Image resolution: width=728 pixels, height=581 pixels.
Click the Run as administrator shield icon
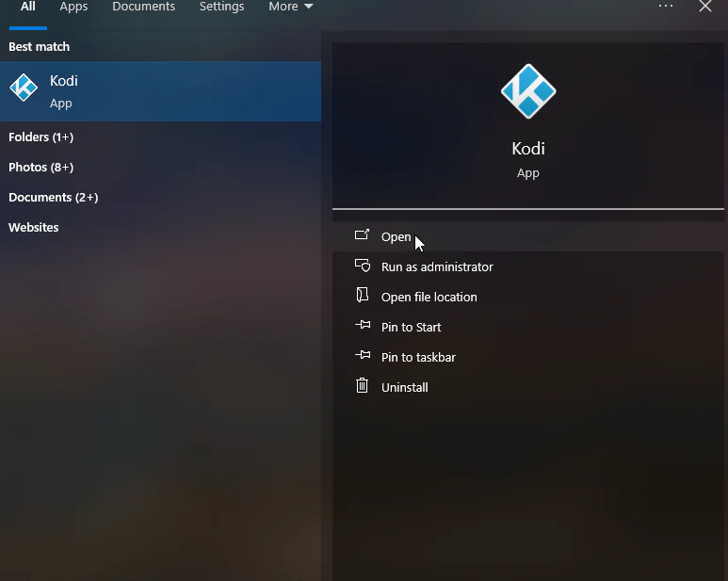click(363, 266)
